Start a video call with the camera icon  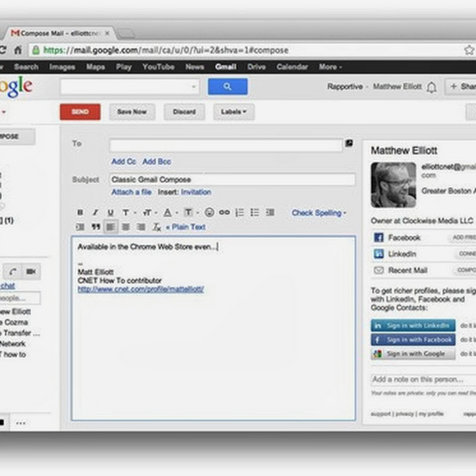click(31, 271)
